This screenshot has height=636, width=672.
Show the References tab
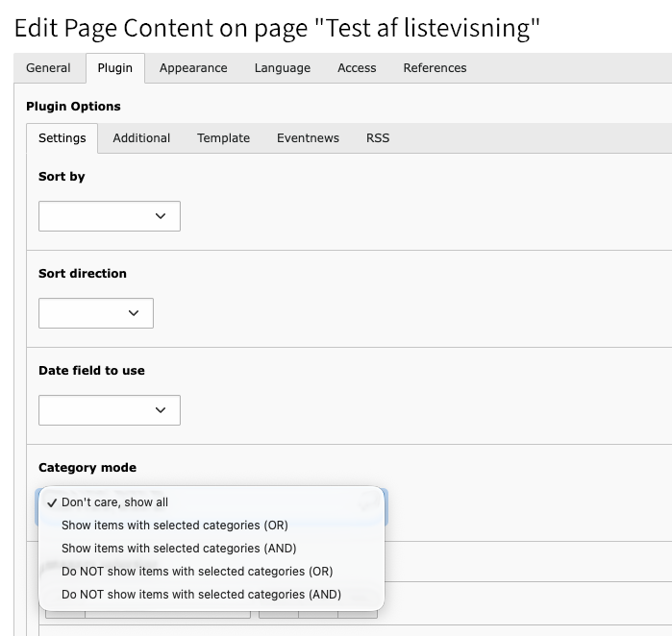[435, 68]
